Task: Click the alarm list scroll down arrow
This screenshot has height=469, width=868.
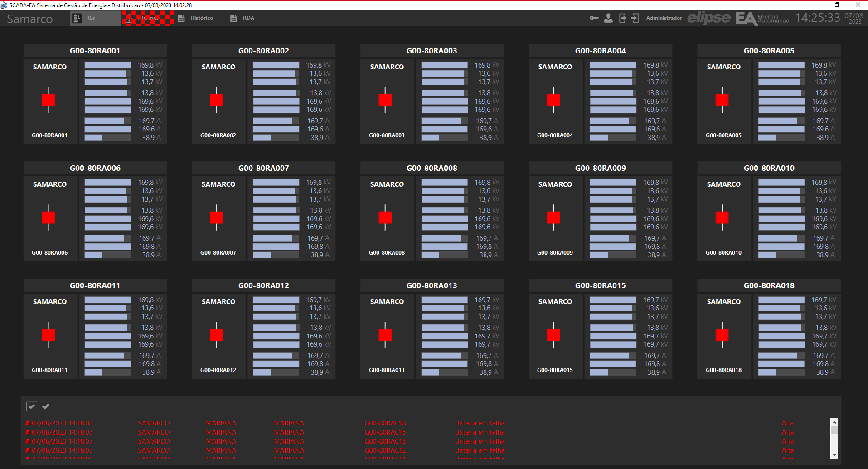Action: coord(834,455)
